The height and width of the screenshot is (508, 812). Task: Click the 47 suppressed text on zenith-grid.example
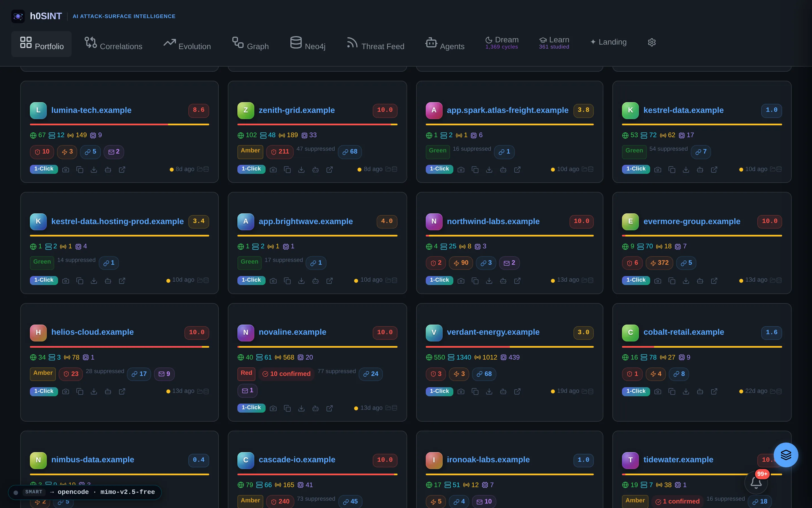315,149
